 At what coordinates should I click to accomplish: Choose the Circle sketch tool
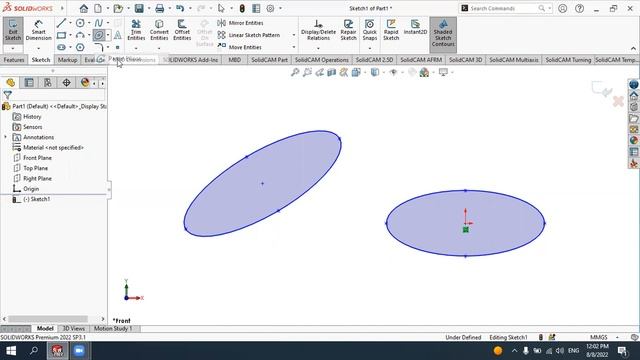(80, 23)
